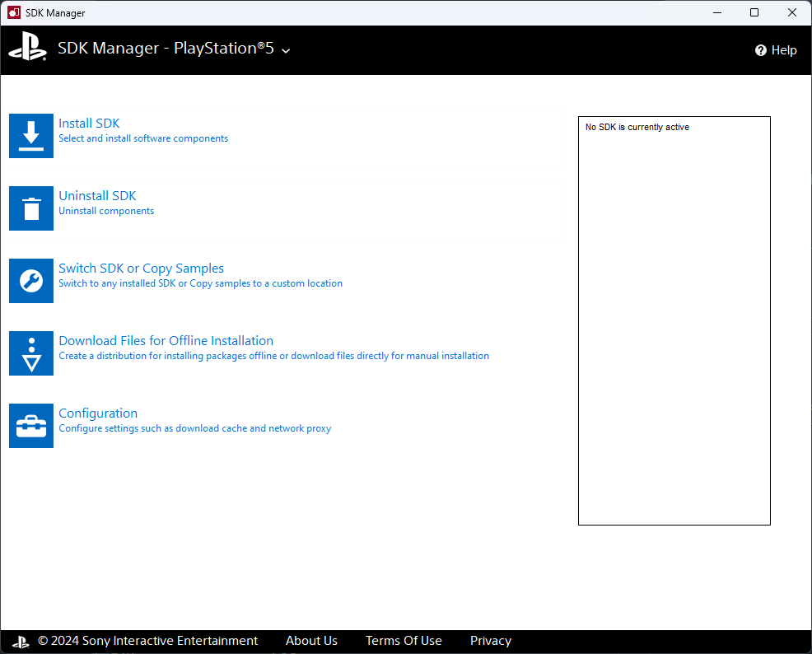Click 'Switch to any installed SDK' description
The image size is (812, 654).
200,283
